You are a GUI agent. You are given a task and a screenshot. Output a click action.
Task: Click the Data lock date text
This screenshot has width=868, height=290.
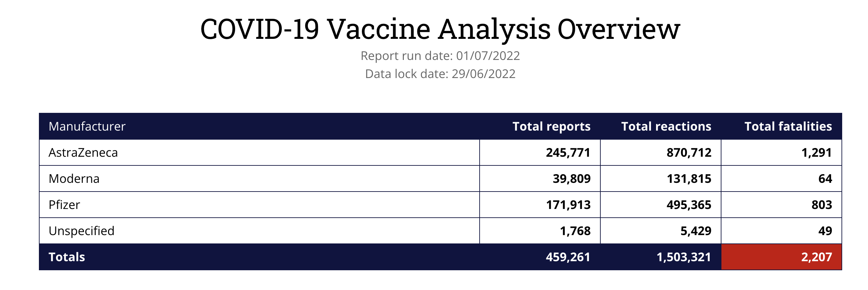[440, 74]
